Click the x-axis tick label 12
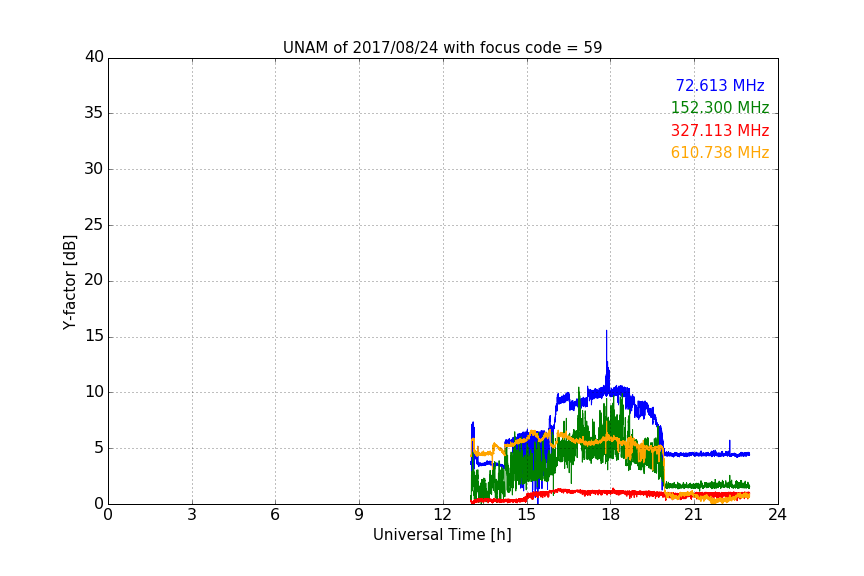 (443, 515)
